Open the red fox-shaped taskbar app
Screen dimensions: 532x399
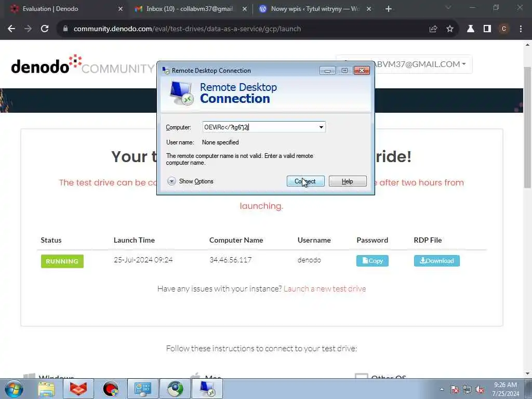(x=78, y=389)
